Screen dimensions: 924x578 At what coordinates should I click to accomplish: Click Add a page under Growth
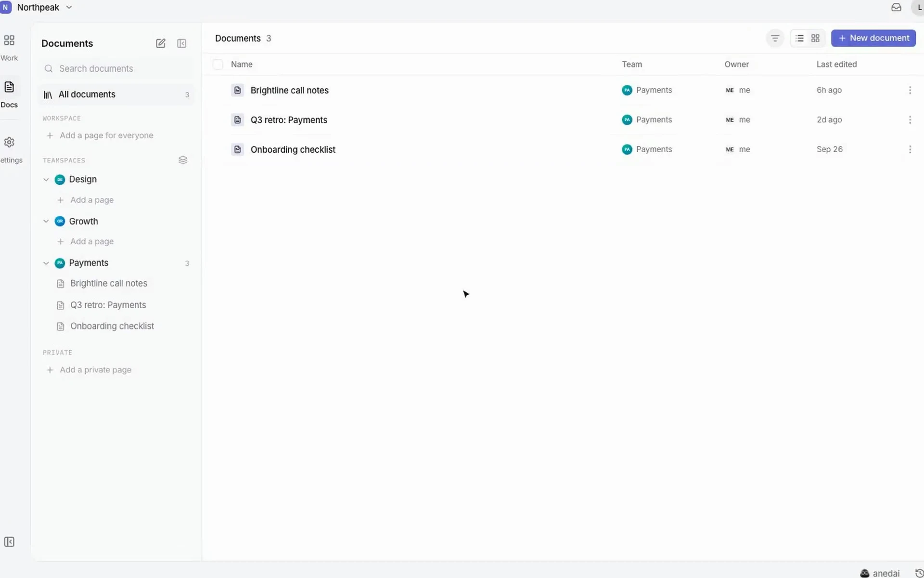pos(86,241)
